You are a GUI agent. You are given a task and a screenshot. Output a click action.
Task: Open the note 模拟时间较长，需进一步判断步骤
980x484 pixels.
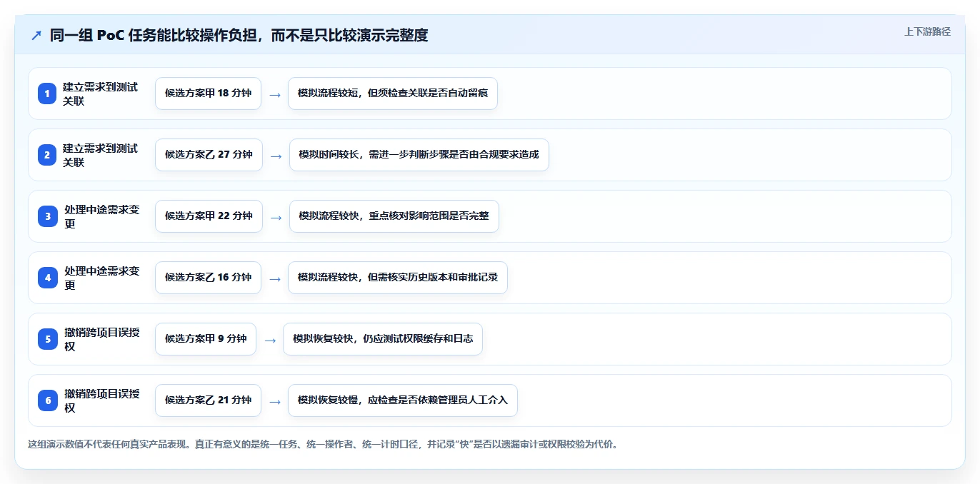click(419, 155)
